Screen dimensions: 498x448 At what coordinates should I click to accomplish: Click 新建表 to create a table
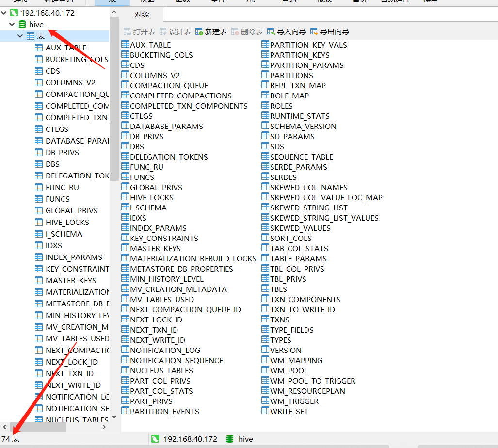click(211, 32)
